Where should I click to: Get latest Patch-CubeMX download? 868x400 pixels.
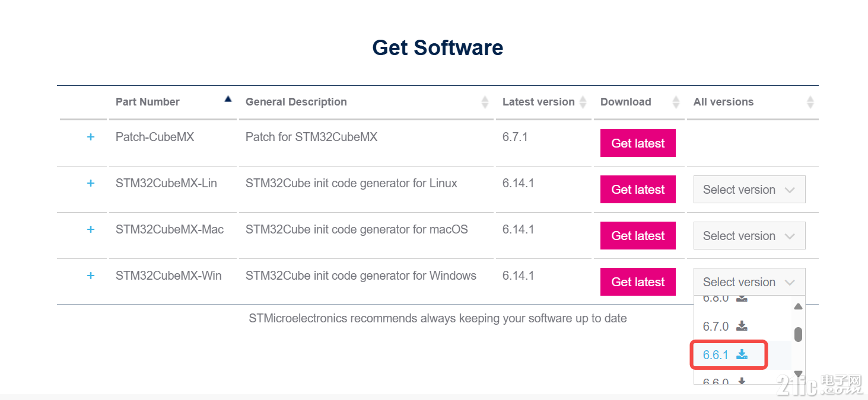pos(638,143)
